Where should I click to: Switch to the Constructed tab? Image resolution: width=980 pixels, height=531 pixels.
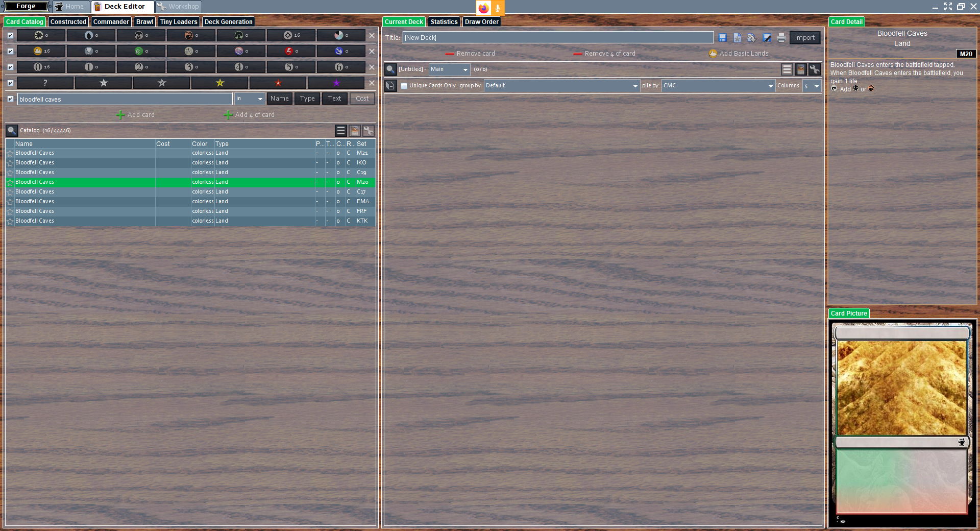click(x=68, y=22)
